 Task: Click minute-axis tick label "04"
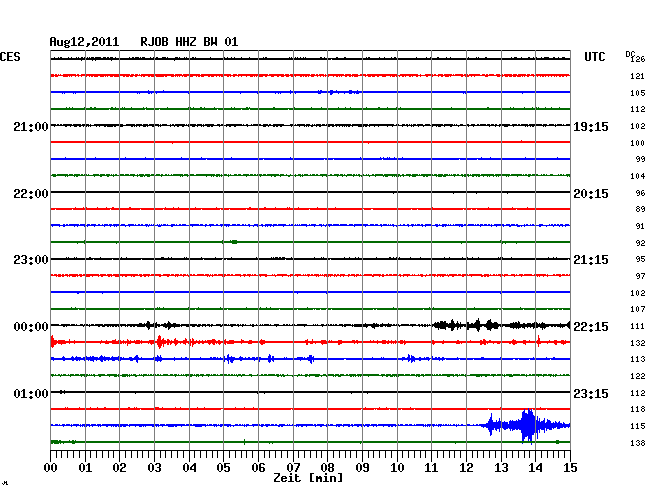tap(189, 468)
